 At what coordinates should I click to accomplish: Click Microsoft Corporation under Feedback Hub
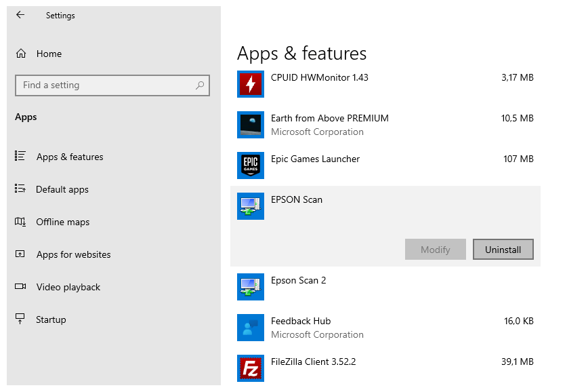(317, 334)
